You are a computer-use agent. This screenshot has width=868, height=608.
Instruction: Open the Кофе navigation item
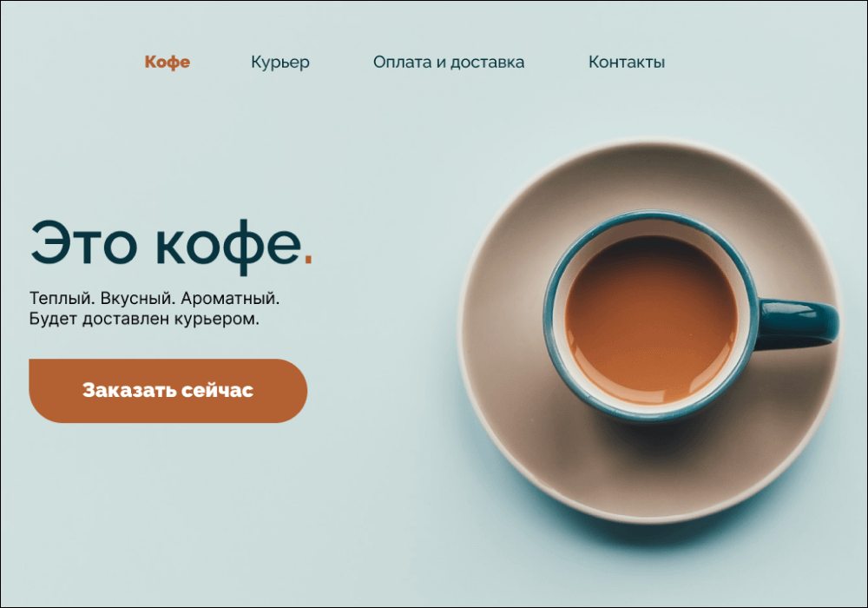pos(168,62)
